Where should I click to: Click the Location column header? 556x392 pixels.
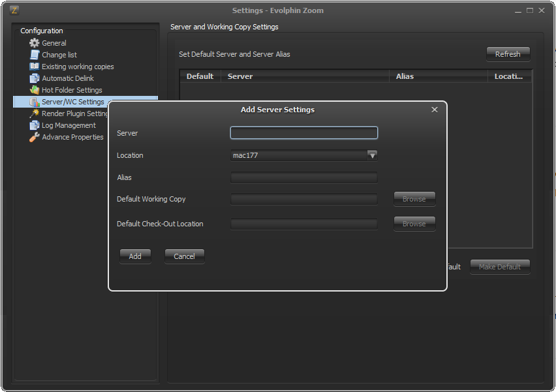click(x=510, y=76)
